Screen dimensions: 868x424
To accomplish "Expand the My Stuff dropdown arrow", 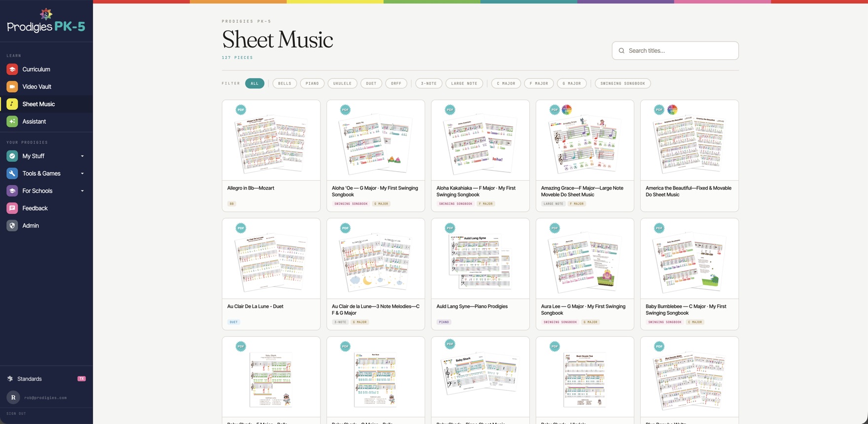I will point(82,156).
